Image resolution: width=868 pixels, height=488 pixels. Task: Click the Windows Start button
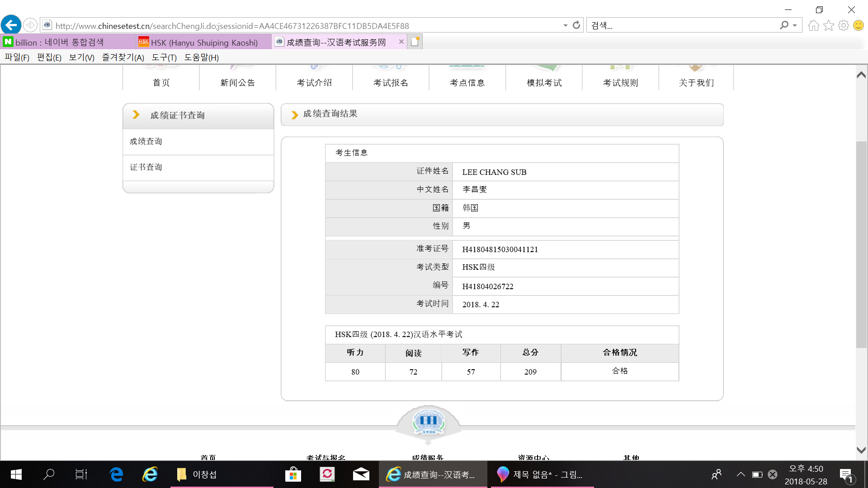[16, 474]
